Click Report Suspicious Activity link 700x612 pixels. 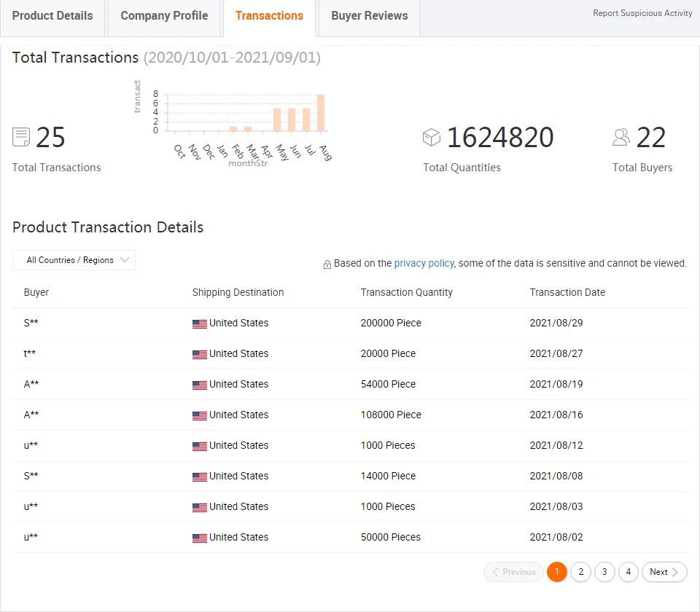pos(642,13)
